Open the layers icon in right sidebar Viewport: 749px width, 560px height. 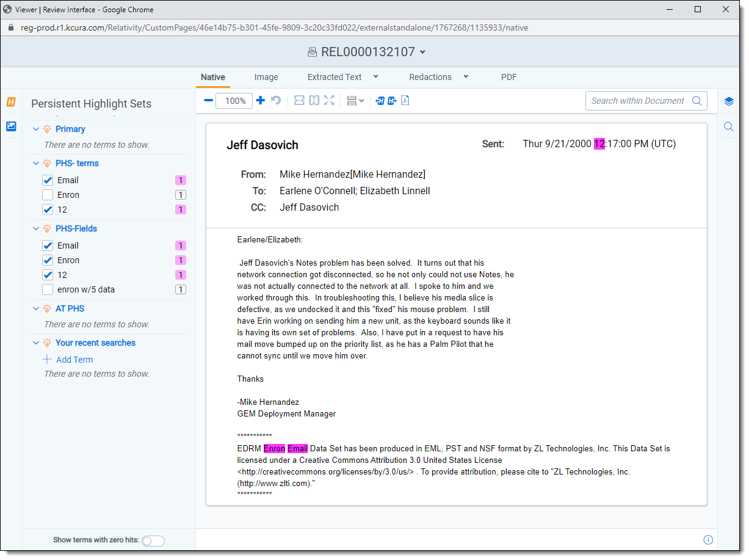tap(729, 101)
